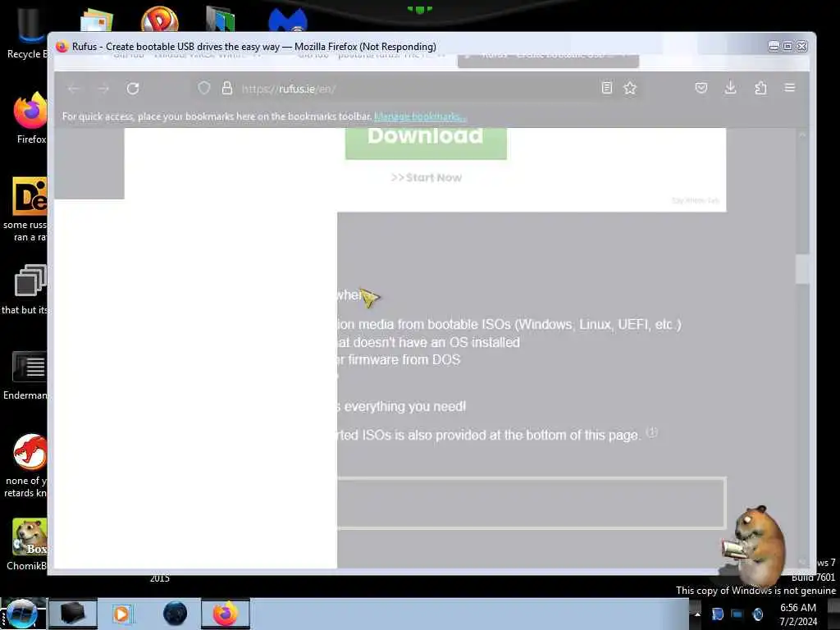
Task: Close the Not Responding Firefox window
Action: point(801,47)
